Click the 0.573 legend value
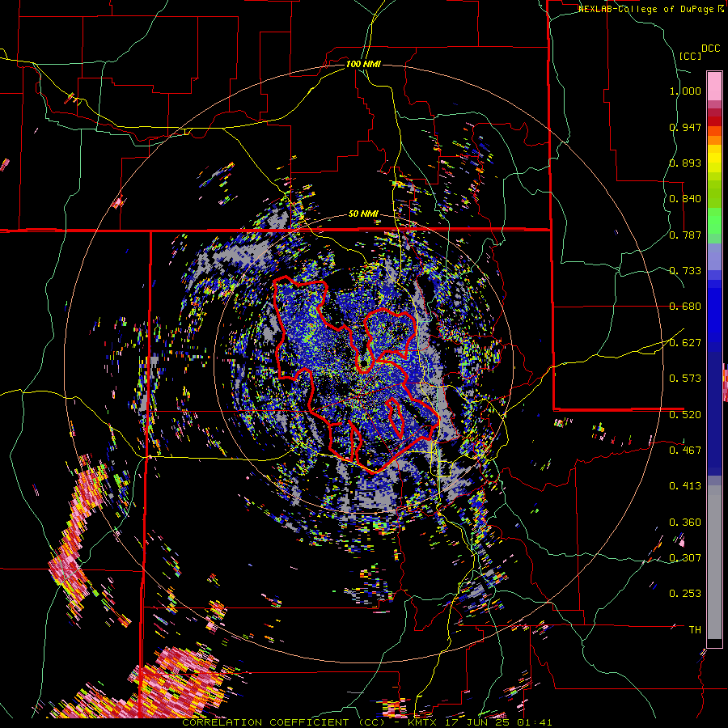 [x=685, y=379]
